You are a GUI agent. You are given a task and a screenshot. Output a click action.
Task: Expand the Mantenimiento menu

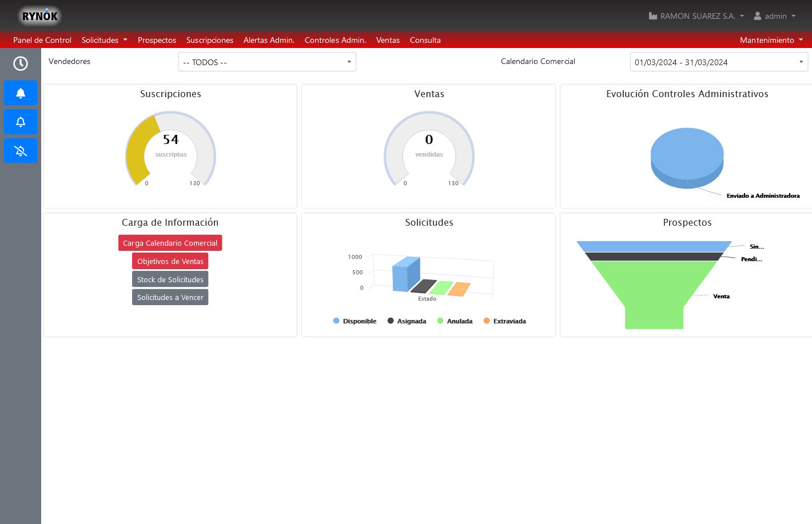(771, 40)
